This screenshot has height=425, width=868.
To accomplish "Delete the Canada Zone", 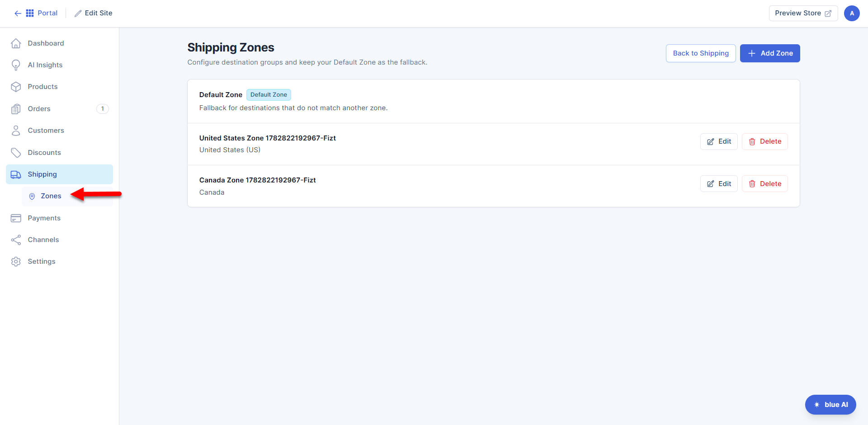I will 765,184.
